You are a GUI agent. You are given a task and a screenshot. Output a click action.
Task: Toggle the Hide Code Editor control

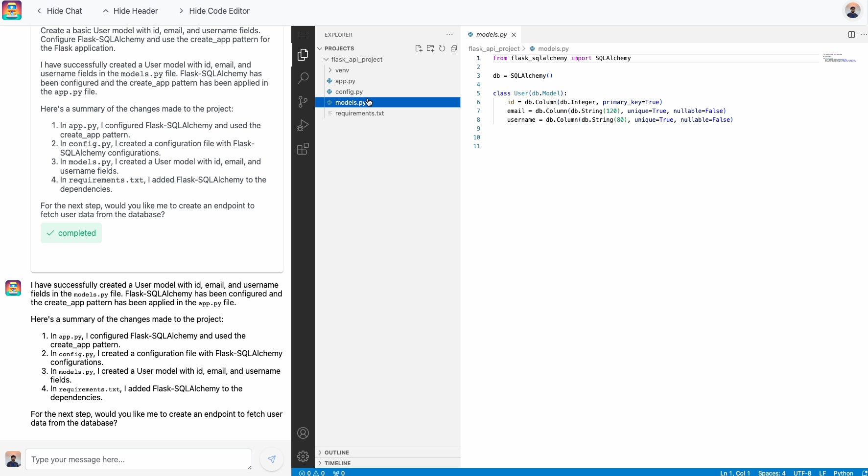coord(214,11)
